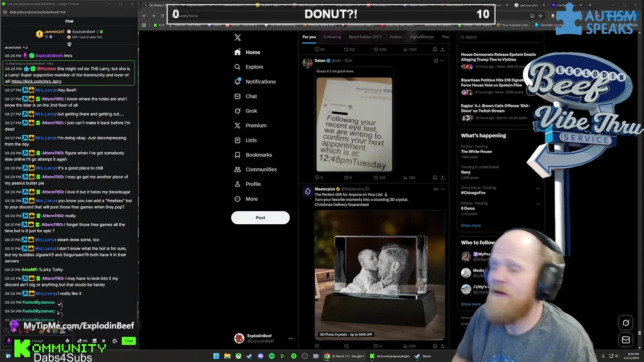Collapse the pinned gifters banner chevron

[x=69, y=44]
